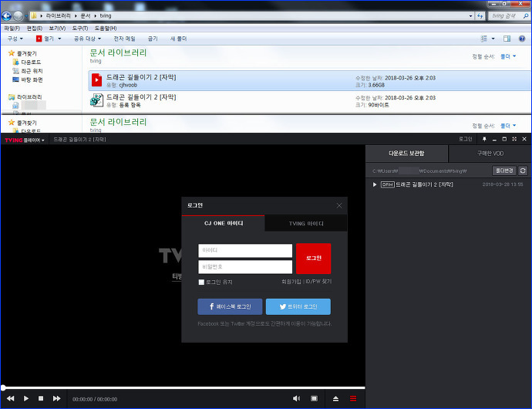Close the 로그인 dialog with X
Viewport: 532px width, 409px height.
339,205
